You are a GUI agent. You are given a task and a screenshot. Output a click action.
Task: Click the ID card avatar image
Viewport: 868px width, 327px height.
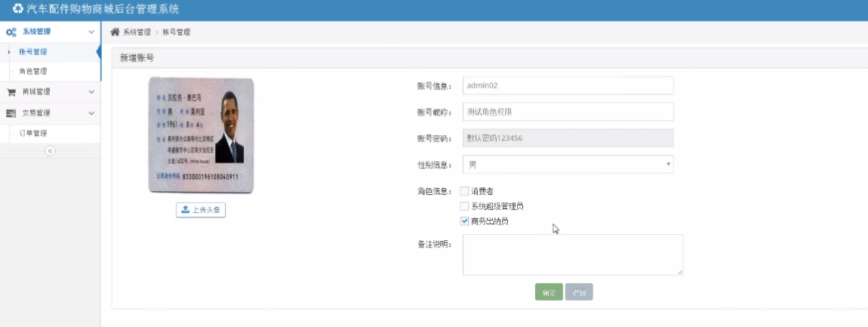pyautogui.click(x=201, y=135)
